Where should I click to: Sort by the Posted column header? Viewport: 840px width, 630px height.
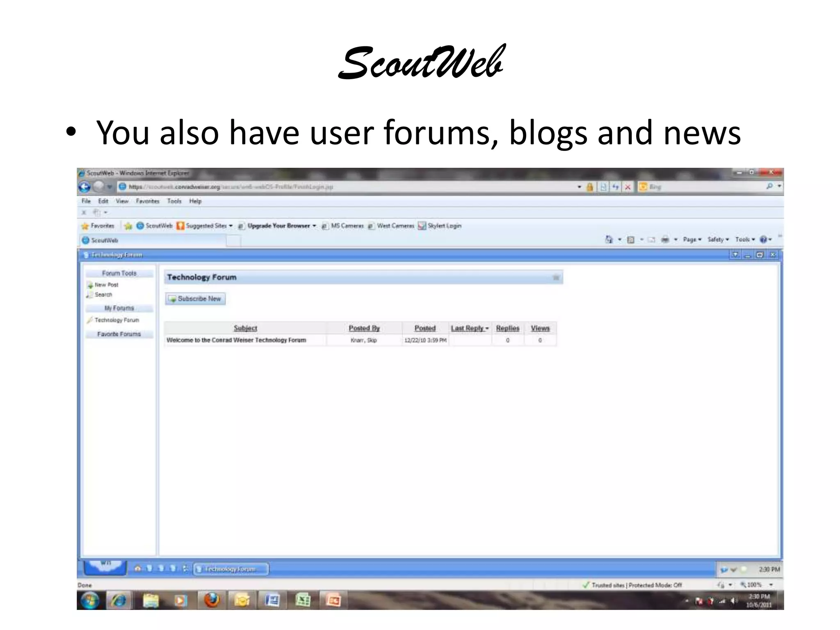tap(425, 328)
